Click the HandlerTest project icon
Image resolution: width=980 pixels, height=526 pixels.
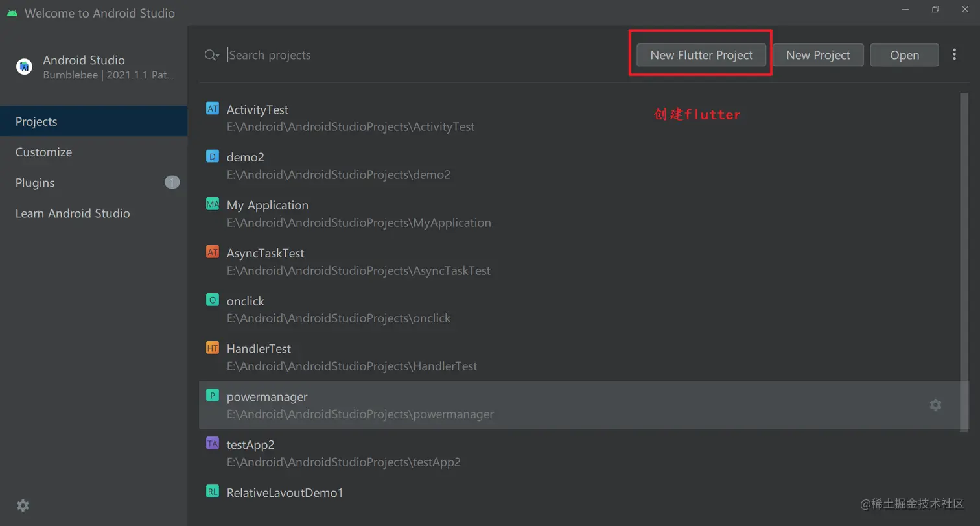212,348
